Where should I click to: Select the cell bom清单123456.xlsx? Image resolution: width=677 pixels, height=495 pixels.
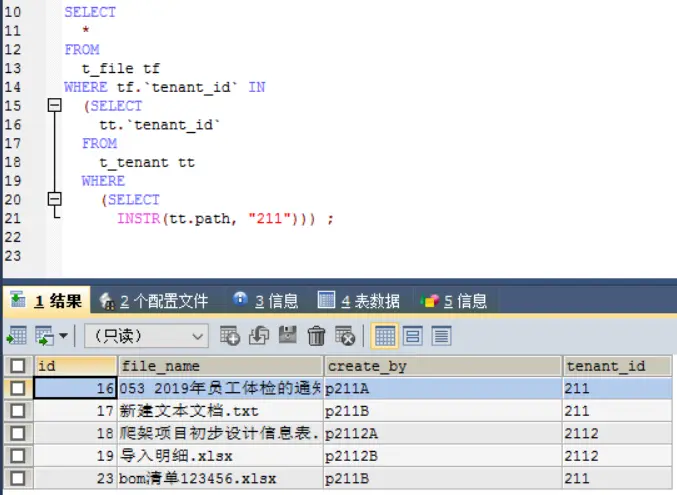pyautogui.click(x=221, y=478)
